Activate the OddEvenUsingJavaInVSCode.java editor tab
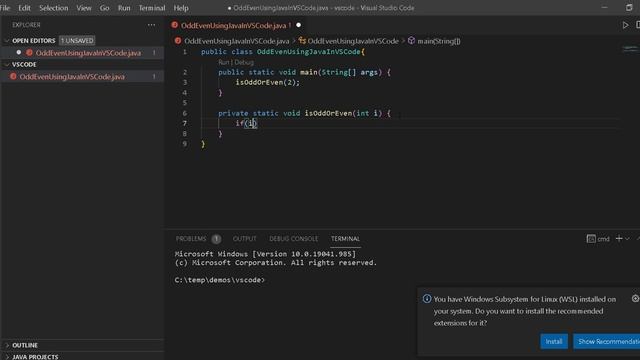 [x=233, y=25]
